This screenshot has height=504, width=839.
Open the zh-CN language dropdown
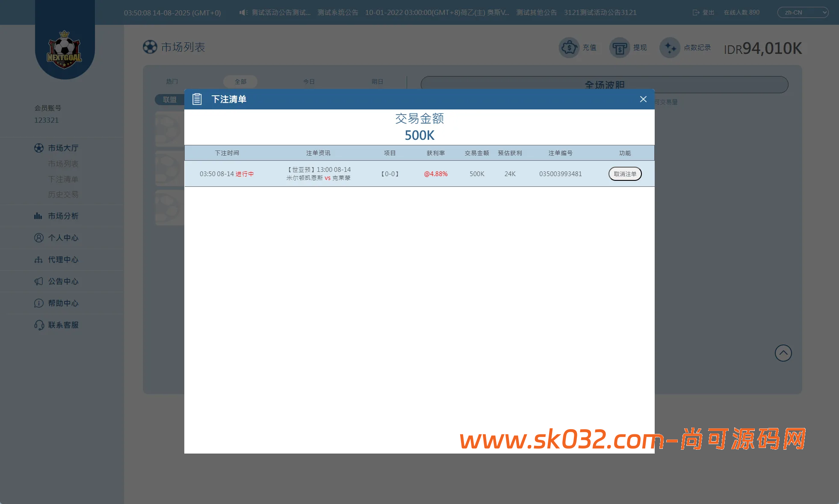pos(803,12)
